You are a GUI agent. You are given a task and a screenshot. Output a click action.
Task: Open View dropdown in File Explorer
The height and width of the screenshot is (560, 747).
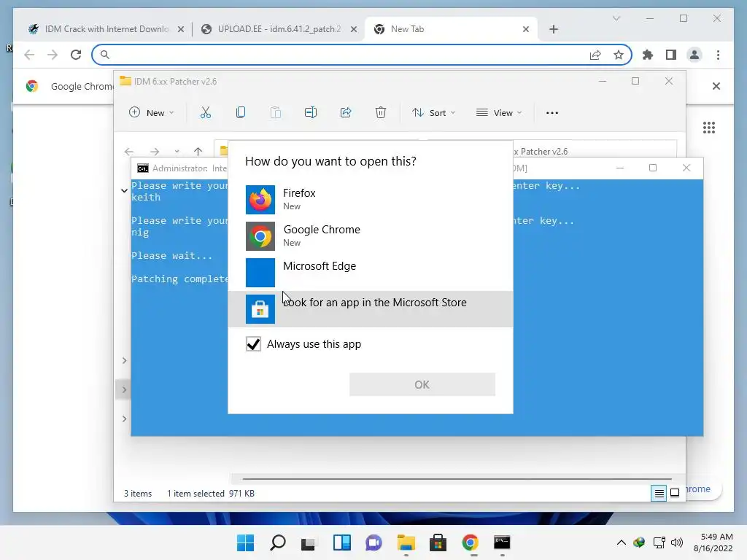[499, 113]
